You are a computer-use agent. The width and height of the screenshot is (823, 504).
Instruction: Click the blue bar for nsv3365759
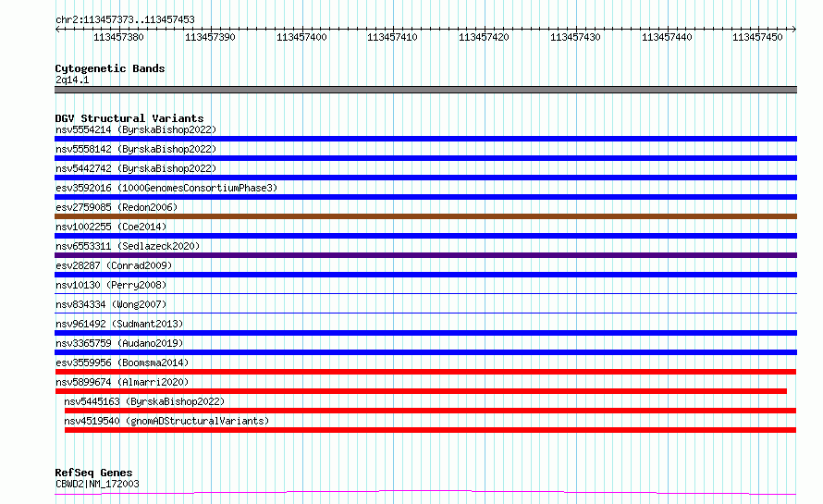(x=425, y=352)
